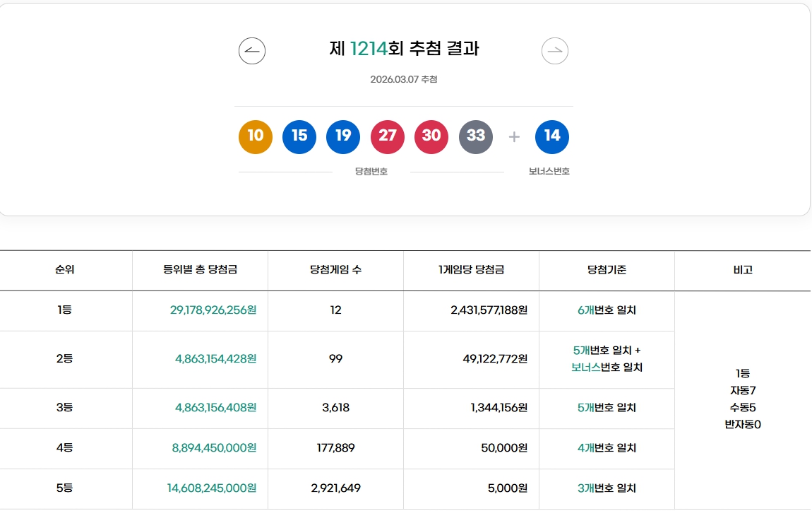Click the 보너스번호 label
The height and width of the screenshot is (511, 812).
tap(552, 170)
